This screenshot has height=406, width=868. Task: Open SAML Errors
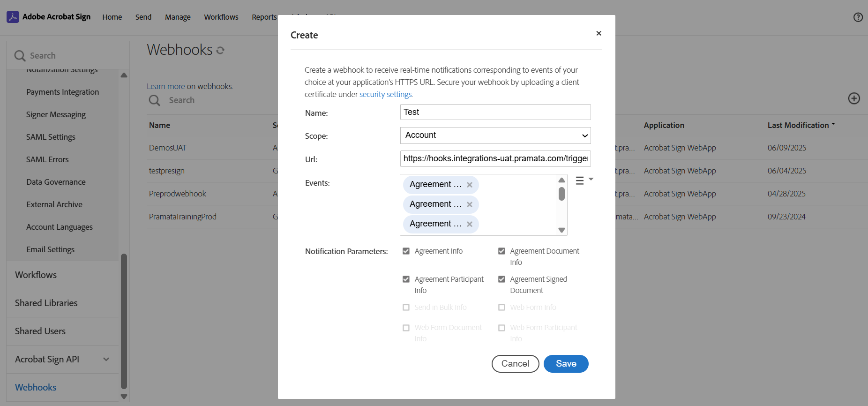pos(47,159)
